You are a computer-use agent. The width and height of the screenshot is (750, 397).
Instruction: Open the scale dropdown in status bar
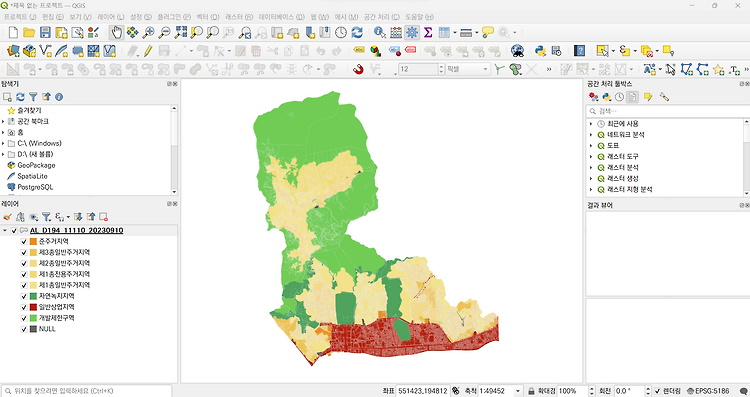point(518,391)
